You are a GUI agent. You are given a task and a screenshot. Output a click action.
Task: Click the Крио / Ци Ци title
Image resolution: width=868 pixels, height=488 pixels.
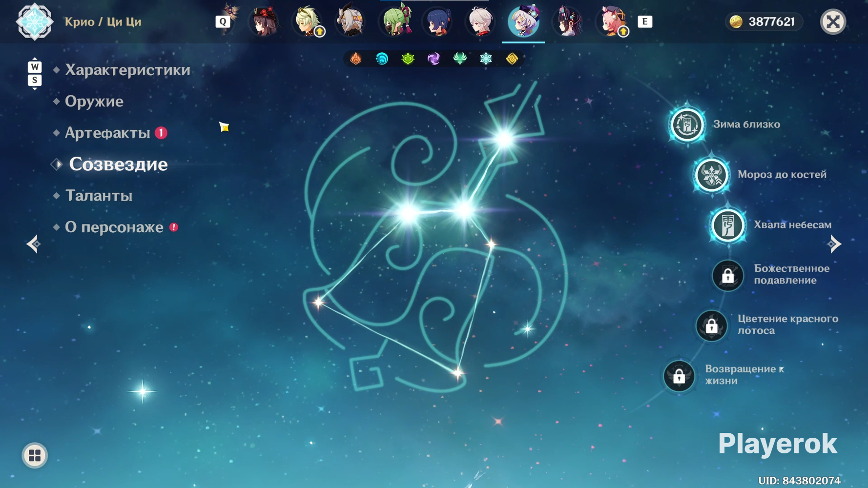pos(103,22)
